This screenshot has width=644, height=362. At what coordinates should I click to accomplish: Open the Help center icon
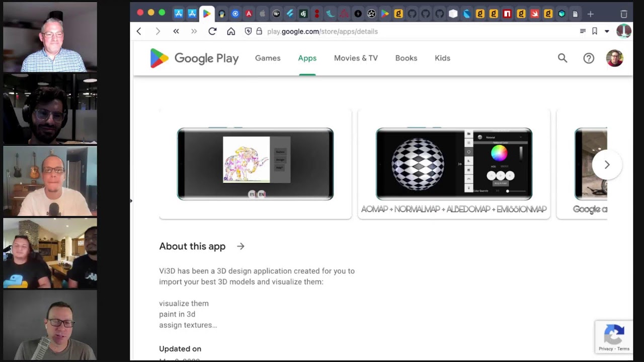coord(589,58)
